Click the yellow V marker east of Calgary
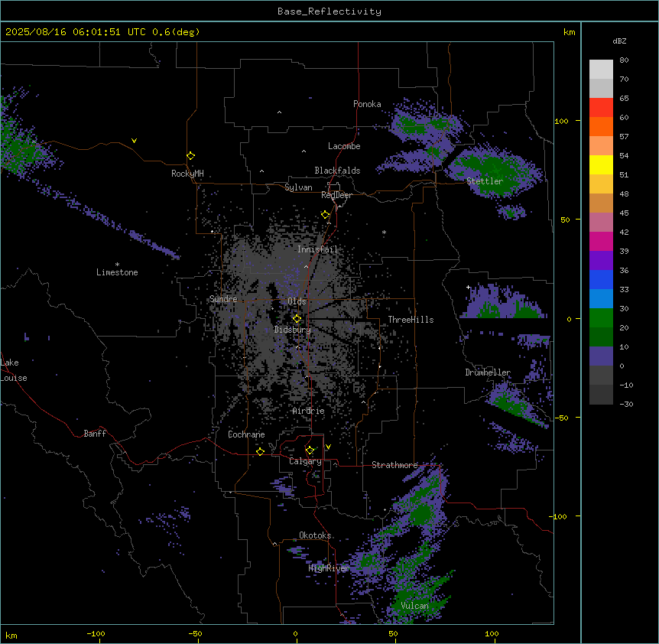This screenshot has width=659, height=644. click(x=328, y=447)
